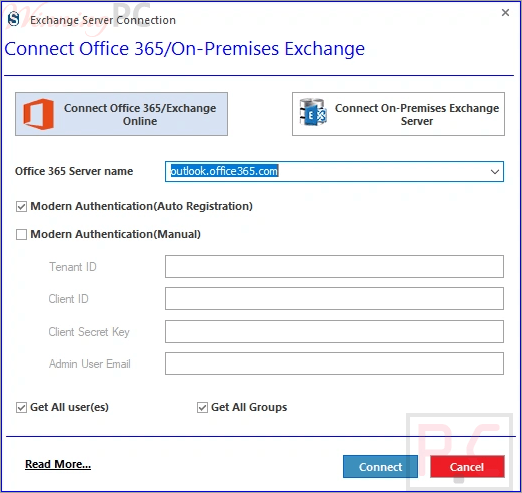Click the Client ID input field
The height and width of the screenshot is (493, 522).
[334, 298]
